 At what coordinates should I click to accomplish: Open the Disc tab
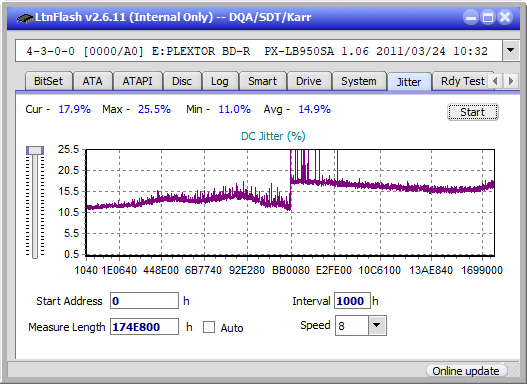(x=182, y=81)
